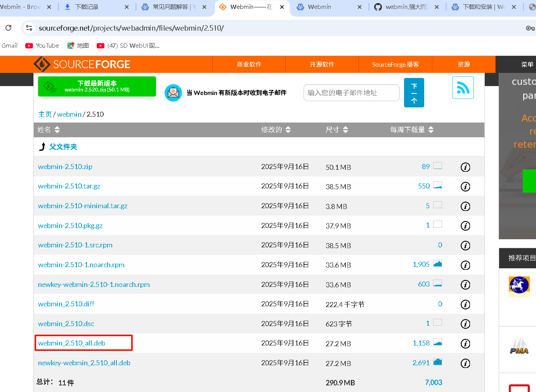Sort by 修改的 column
The width and height of the screenshot is (536, 392).
(276, 130)
